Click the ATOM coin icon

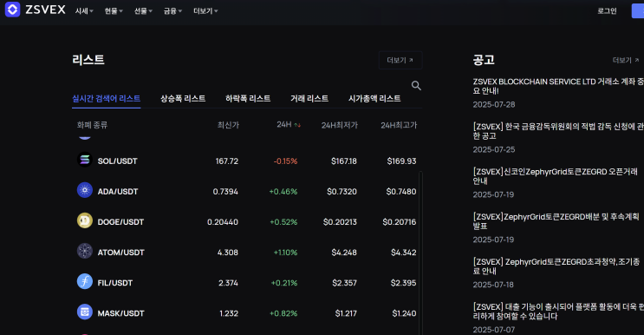click(x=85, y=251)
